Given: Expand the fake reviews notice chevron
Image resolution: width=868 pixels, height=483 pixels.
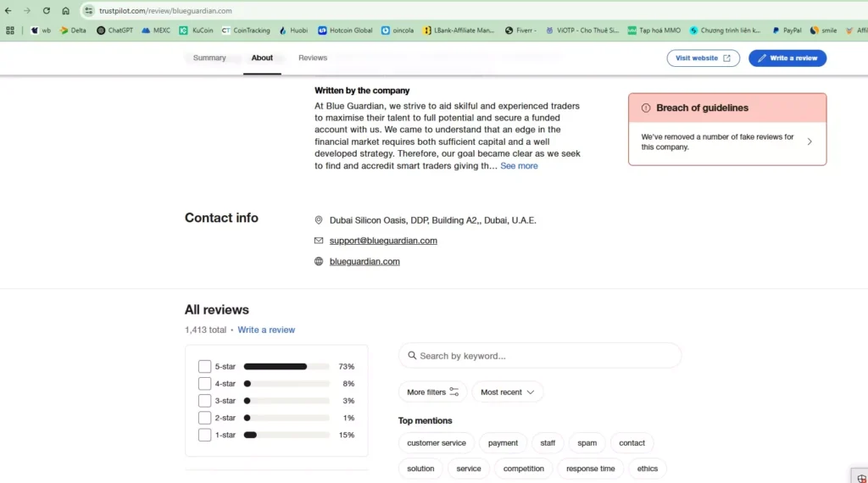Looking at the screenshot, I should point(810,142).
